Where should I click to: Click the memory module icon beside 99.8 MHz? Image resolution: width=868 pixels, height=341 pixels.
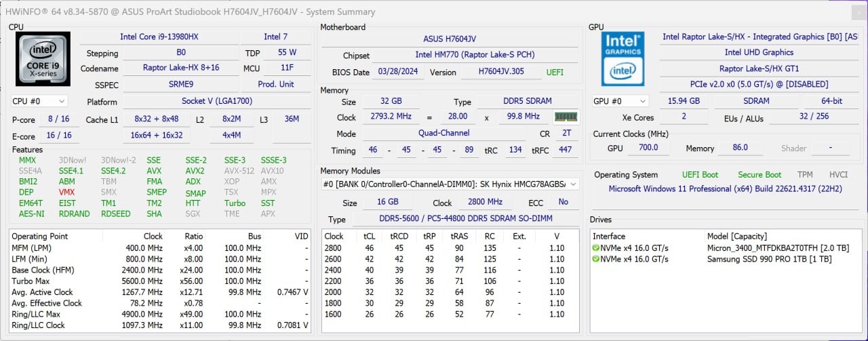[x=566, y=117]
